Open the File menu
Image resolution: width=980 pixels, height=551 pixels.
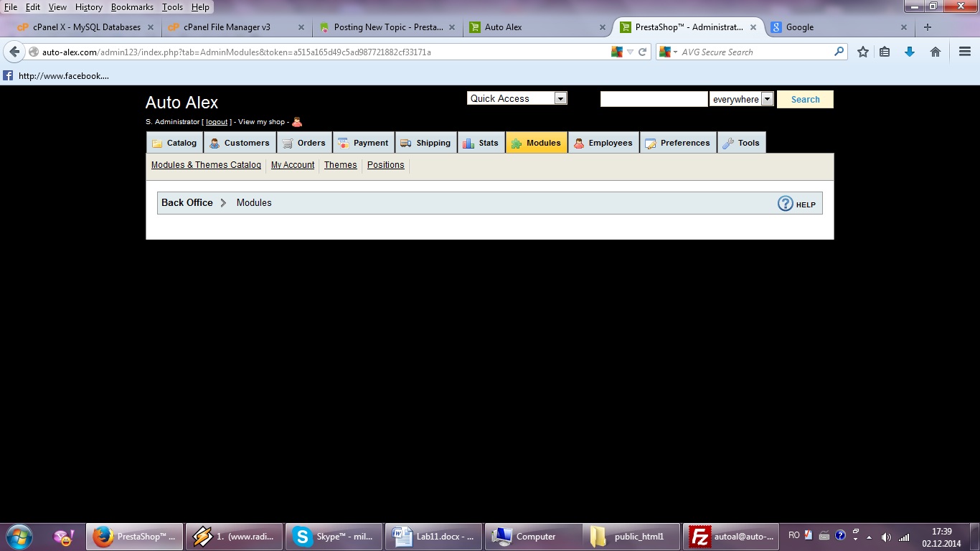coord(11,7)
